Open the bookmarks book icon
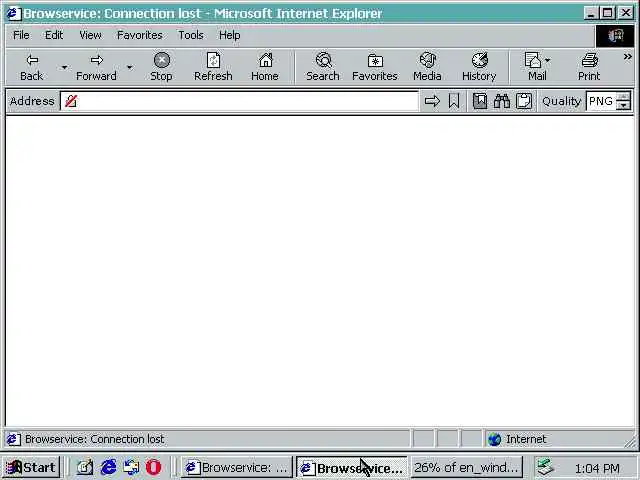This screenshot has width=640, height=480. coord(480,101)
